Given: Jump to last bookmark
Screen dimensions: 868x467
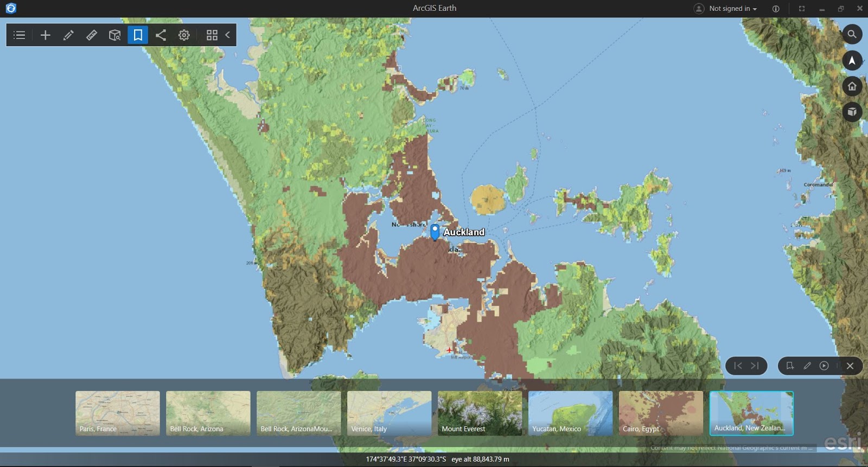Looking at the screenshot, I should tap(755, 366).
